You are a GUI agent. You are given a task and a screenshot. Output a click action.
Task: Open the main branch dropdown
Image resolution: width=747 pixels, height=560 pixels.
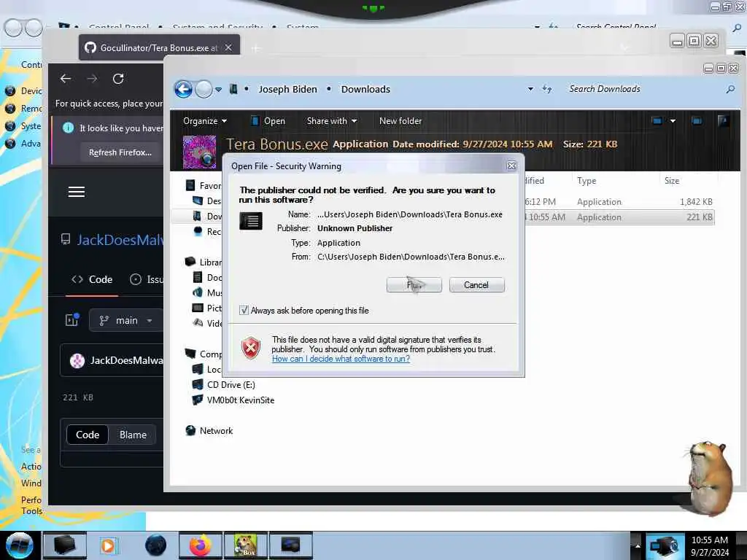tap(125, 321)
